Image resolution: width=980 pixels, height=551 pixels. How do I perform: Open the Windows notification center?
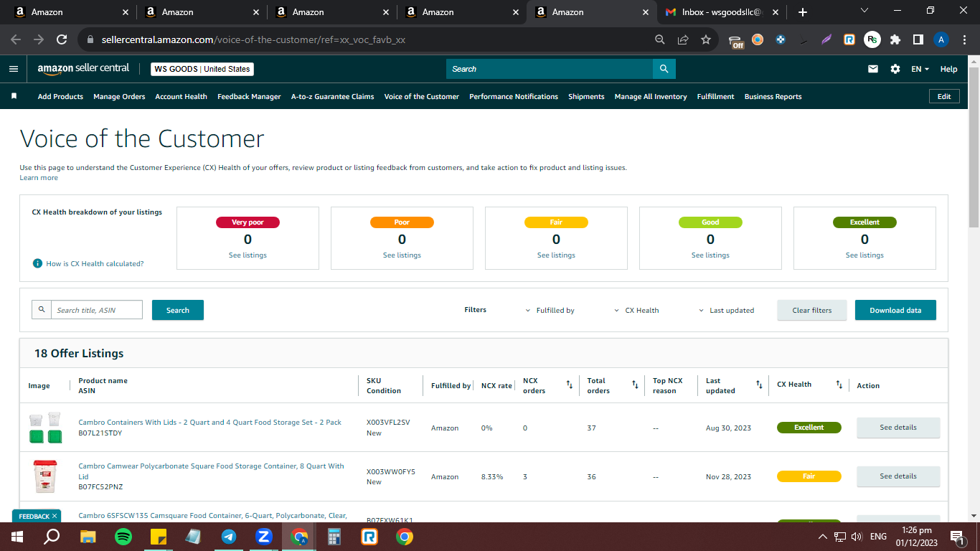tap(956, 536)
